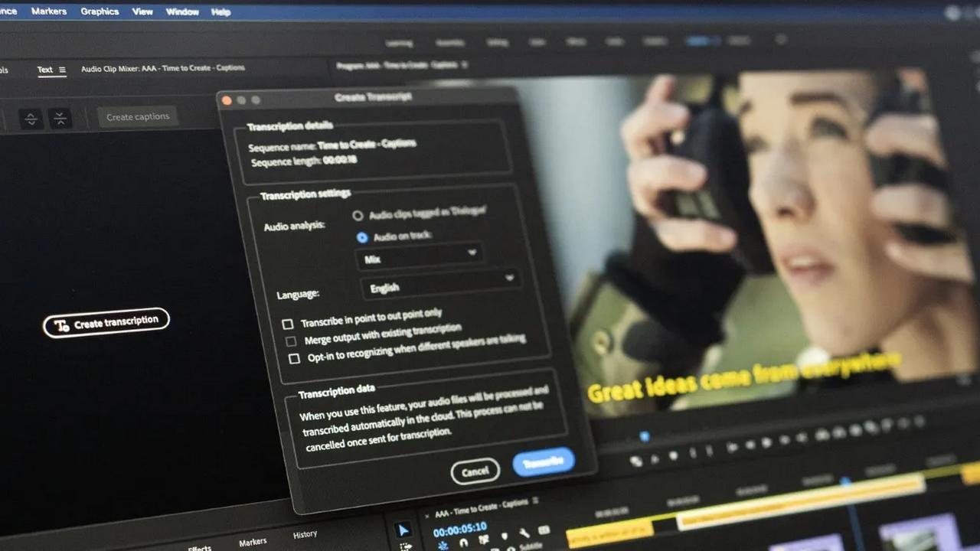Opt in to recognizing different speakers
Viewport: 980px width, 551px height.
tap(293, 358)
